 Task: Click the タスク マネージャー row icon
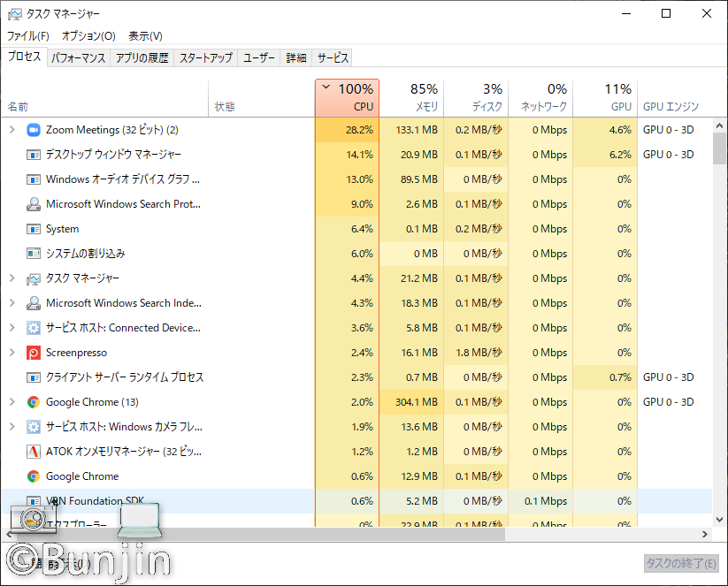click(x=33, y=278)
